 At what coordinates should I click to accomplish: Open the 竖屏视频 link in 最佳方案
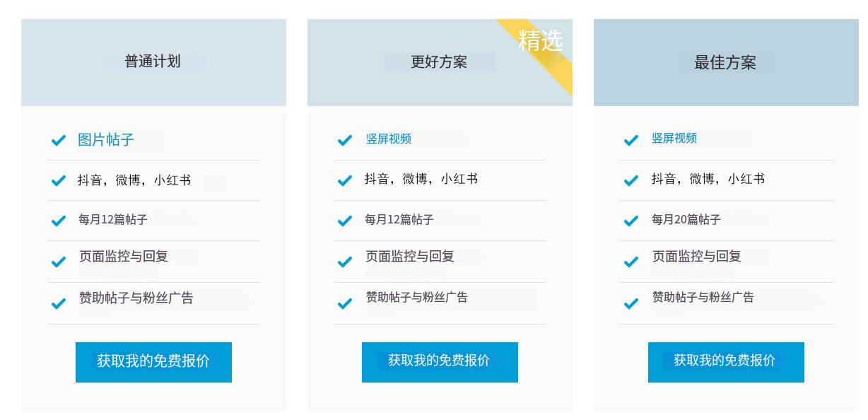point(674,138)
